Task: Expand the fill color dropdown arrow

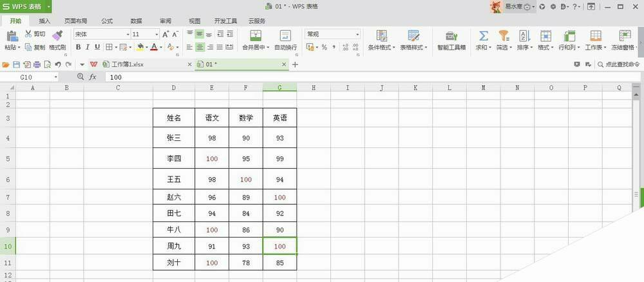Action: (147, 47)
